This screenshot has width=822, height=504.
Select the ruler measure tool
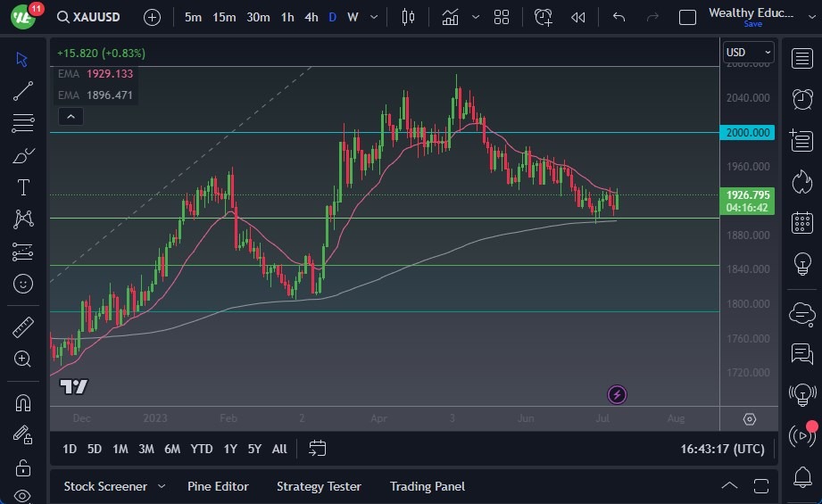click(x=23, y=326)
